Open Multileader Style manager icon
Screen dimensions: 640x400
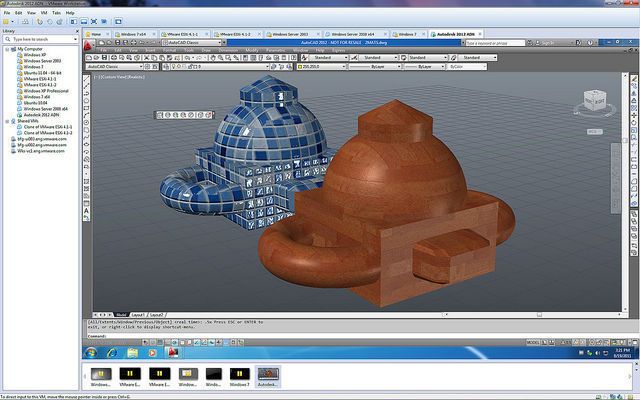[453, 58]
